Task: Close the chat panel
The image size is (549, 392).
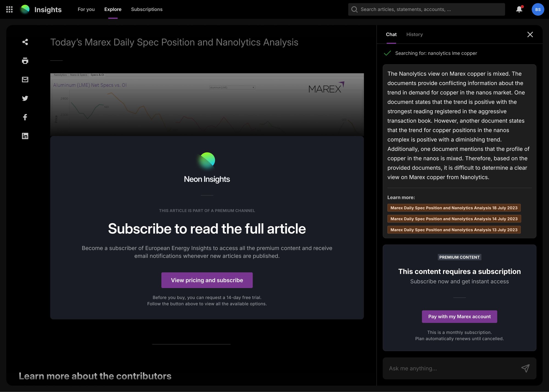Action: (530, 34)
